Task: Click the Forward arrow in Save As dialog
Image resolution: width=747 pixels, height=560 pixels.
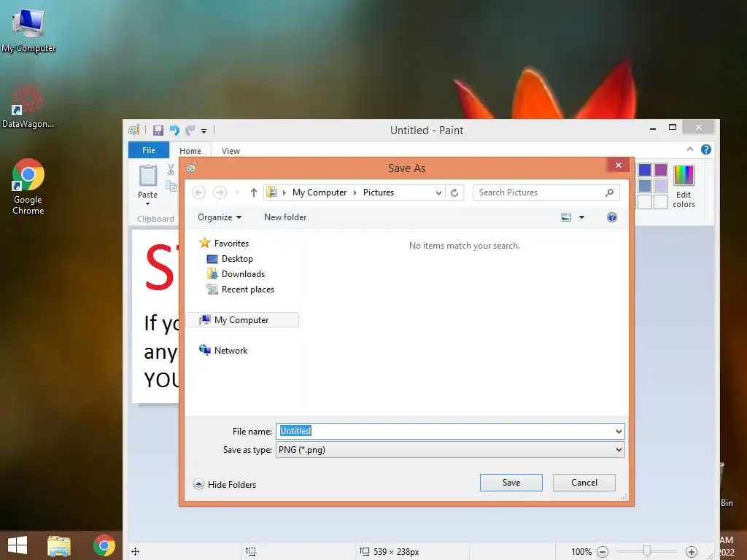Action: [x=220, y=192]
